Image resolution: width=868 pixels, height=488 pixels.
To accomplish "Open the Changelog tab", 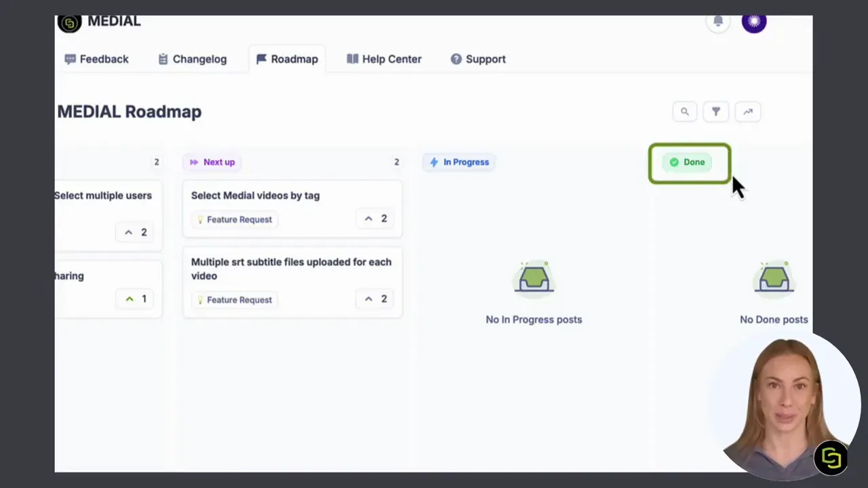I will (x=192, y=59).
